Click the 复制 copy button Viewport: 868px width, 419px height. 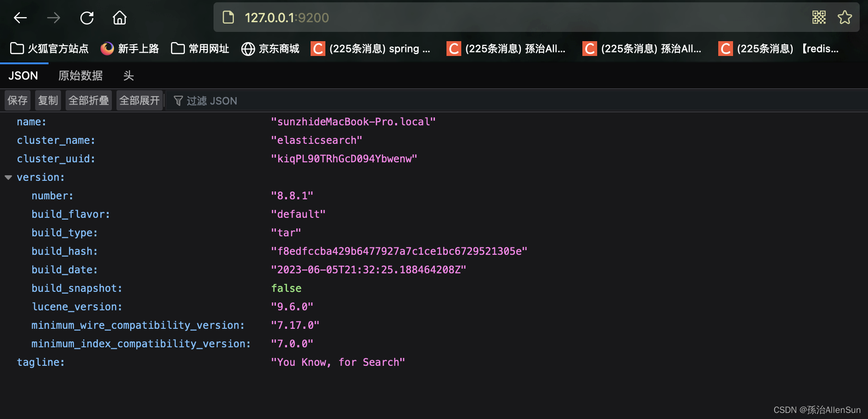tap(48, 100)
